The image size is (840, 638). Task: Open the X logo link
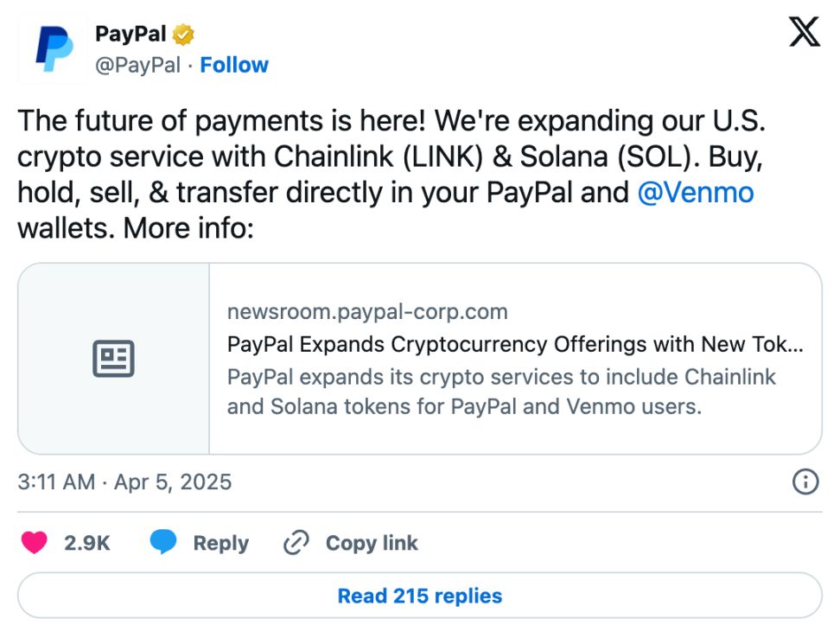pos(805,35)
